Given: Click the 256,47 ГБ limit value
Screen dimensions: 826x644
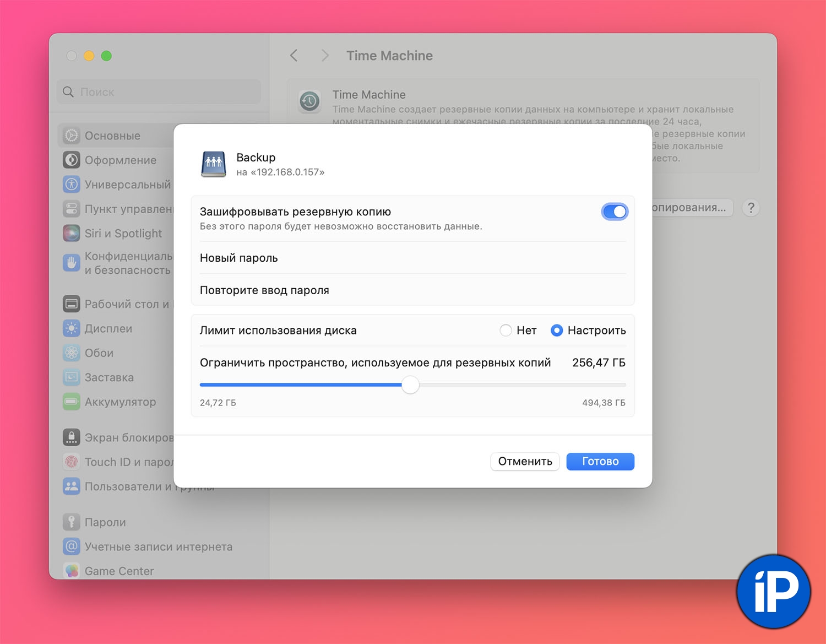Looking at the screenshot, I should 599,362.
